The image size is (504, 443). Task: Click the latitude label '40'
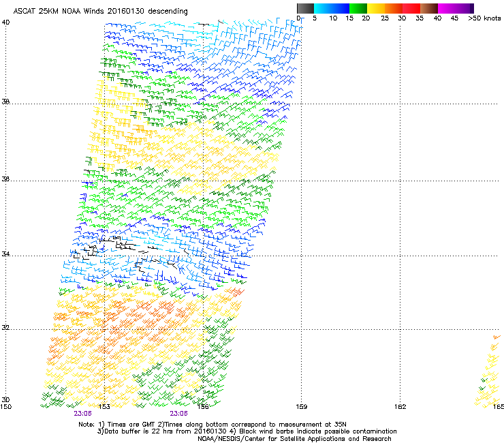5,22
